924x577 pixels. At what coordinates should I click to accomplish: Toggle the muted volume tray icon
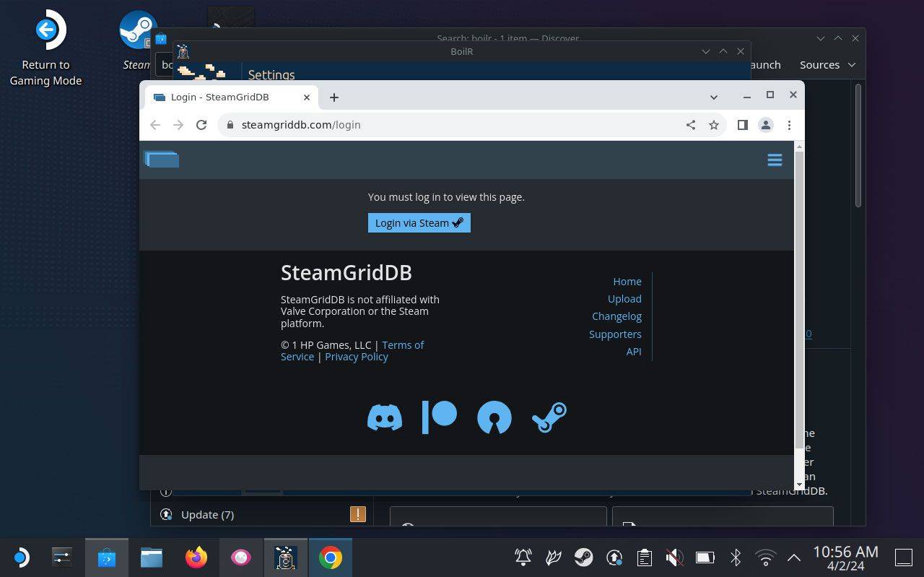tap(674, 558)
